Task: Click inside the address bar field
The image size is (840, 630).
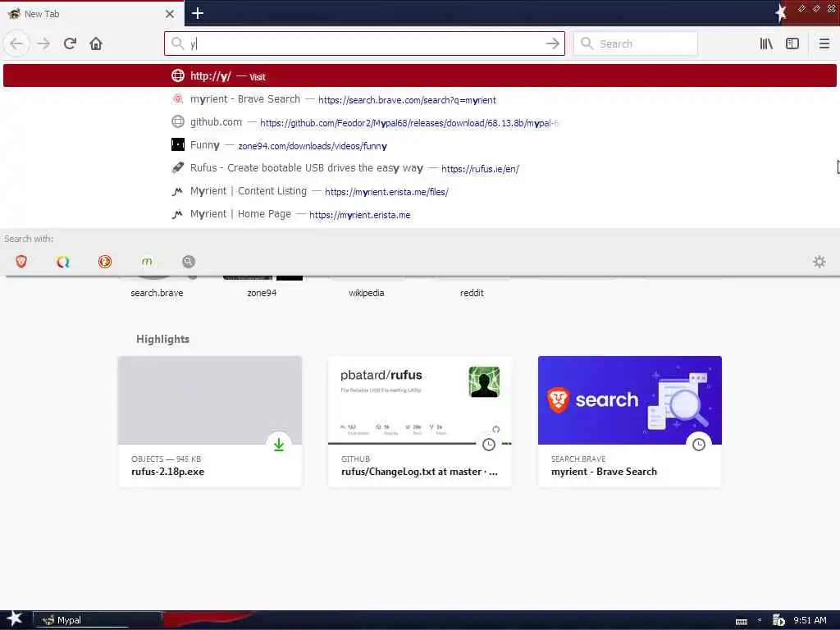Action: [364, 43]
